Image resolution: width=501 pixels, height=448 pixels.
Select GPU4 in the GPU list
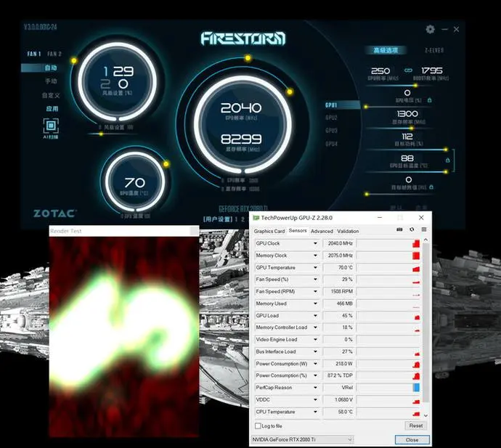click(x=331, y=144)
